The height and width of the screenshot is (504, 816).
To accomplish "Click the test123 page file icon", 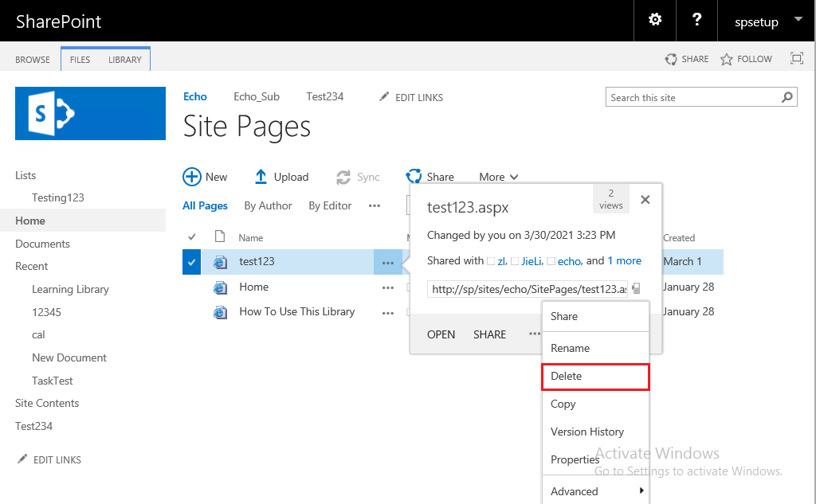I will (221, 262).
